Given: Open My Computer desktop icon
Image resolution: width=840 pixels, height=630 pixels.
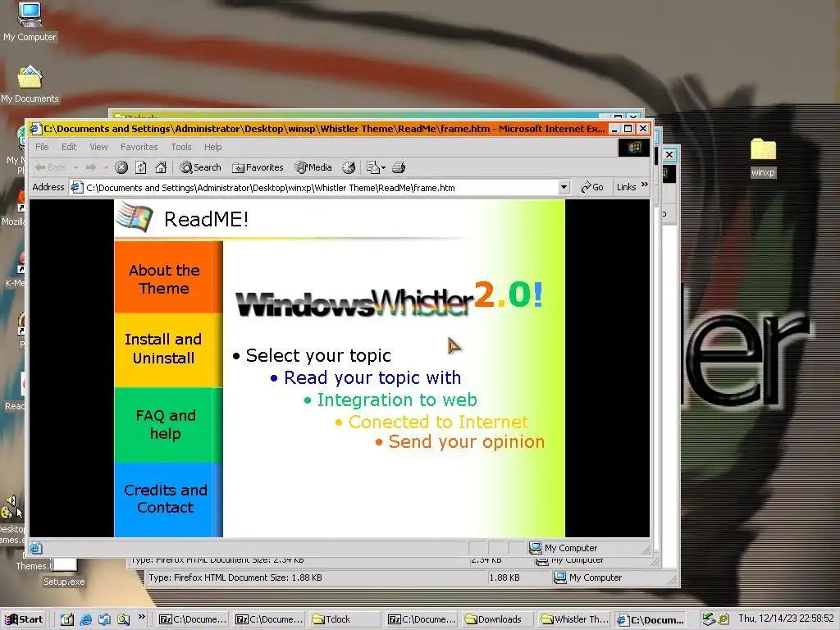Looking at the screenshot, I should coord(30,21).
